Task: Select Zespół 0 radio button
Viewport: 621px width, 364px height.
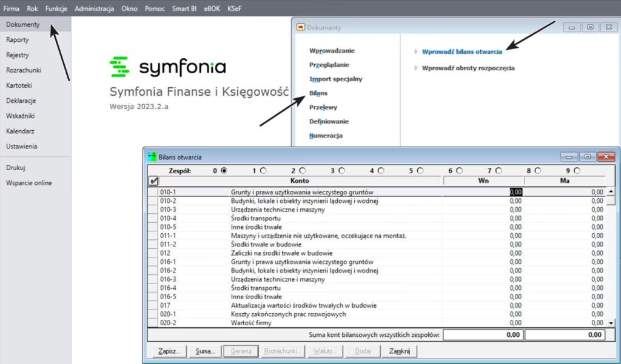Action: coord(224,171)
